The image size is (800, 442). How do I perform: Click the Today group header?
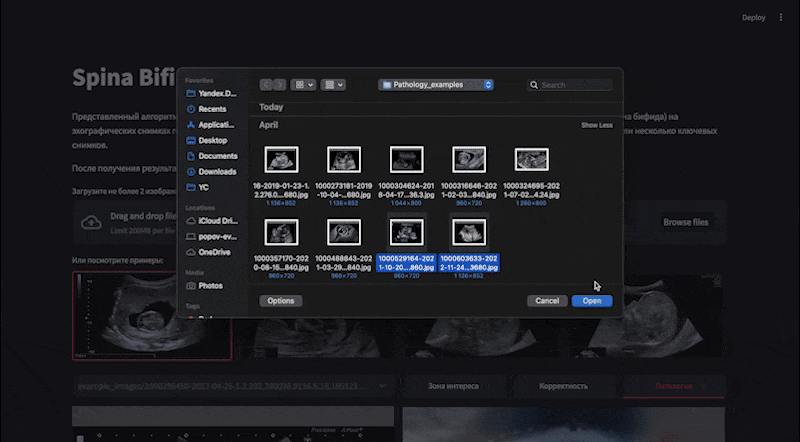click(271, 107)
